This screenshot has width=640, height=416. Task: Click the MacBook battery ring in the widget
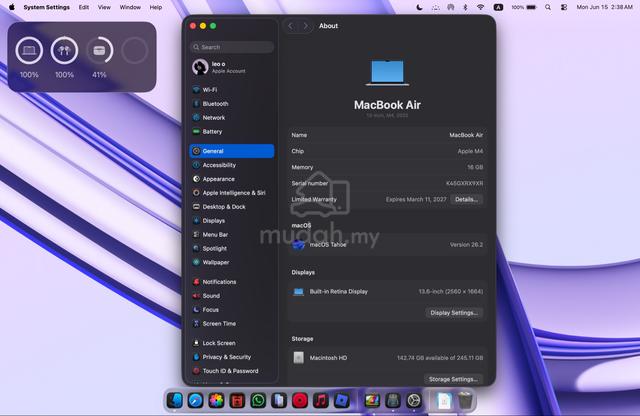tap(29, 51)
